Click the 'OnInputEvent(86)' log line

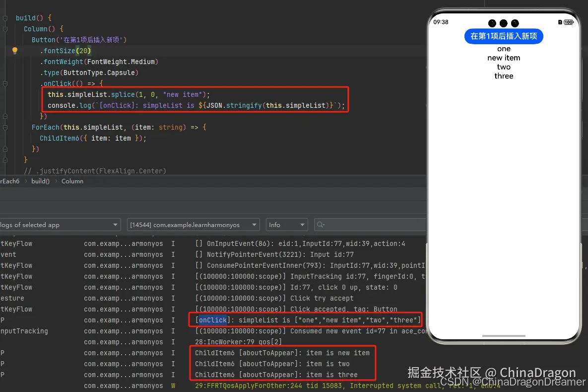click(300, 243)
